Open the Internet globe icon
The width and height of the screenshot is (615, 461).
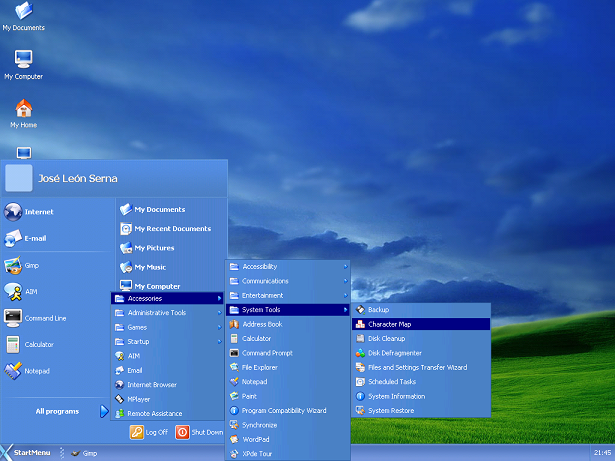tap(13, 212)
